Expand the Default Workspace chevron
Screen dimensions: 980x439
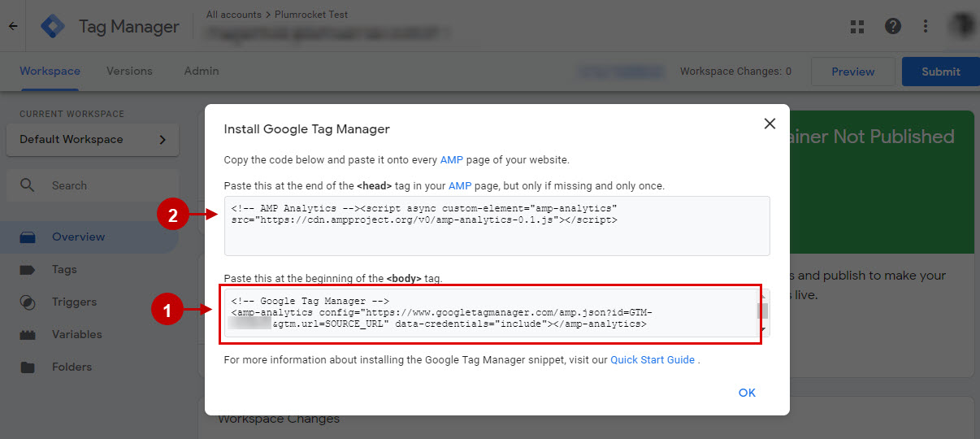(163, 140)
